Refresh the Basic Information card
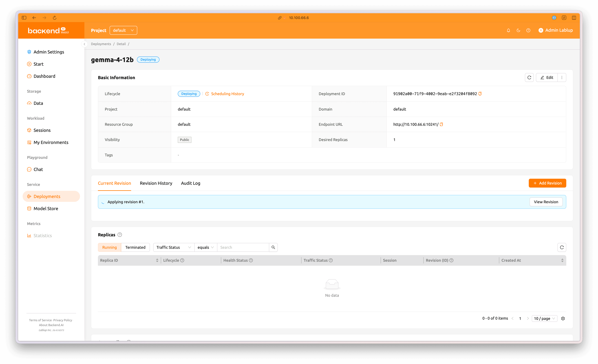Viewport: 598px width, 364px height. [529, 78]
